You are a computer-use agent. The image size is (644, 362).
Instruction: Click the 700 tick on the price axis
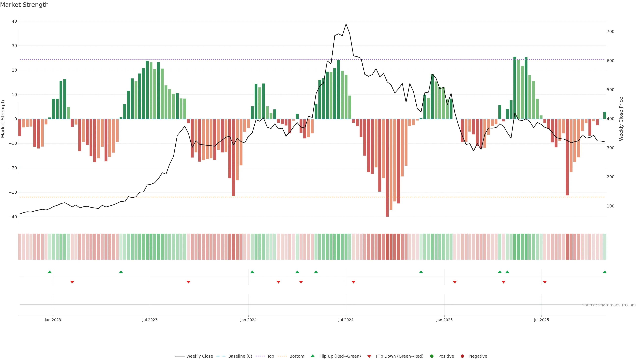(610, 32)
